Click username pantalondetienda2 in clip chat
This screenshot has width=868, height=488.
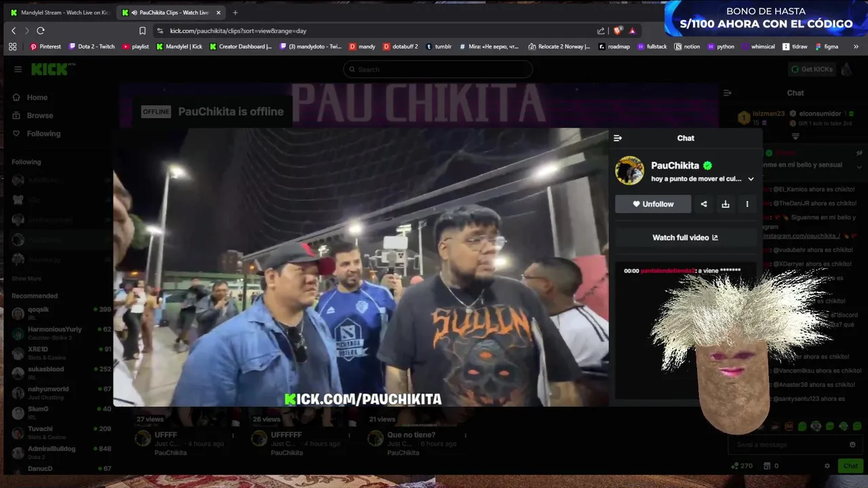[x=667, y=270]
